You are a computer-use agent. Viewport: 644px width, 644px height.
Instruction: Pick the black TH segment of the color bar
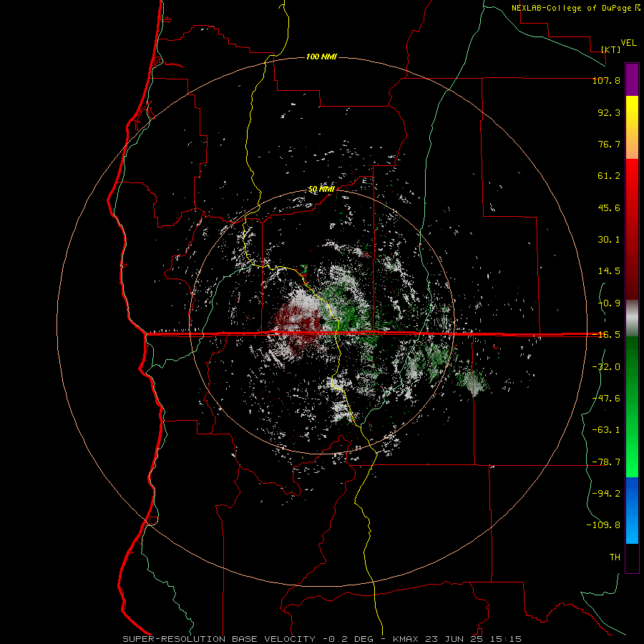pyautogui.click(x=632, y=558)
